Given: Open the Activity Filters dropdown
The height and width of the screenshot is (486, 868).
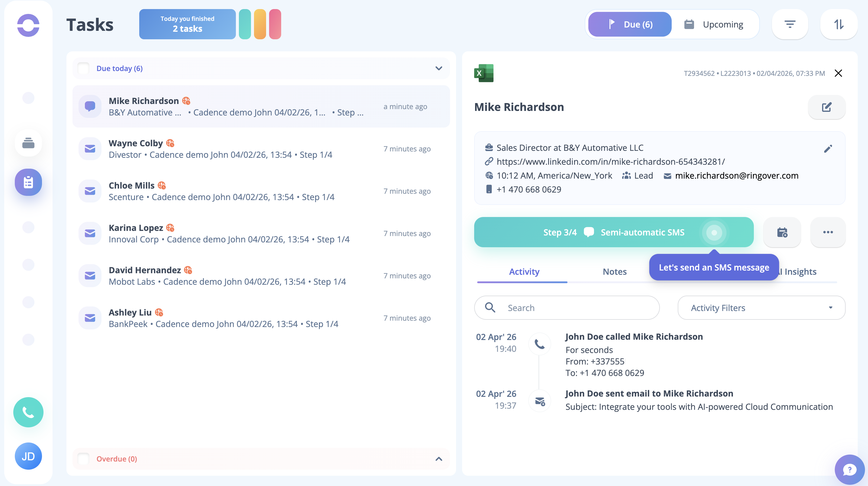Looking at the screenshot, I should (x=761, y=308).
